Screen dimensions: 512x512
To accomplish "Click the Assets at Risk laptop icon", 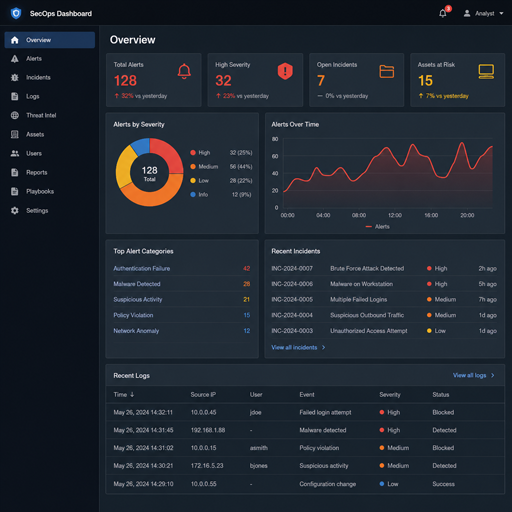I will pos(486,72).
